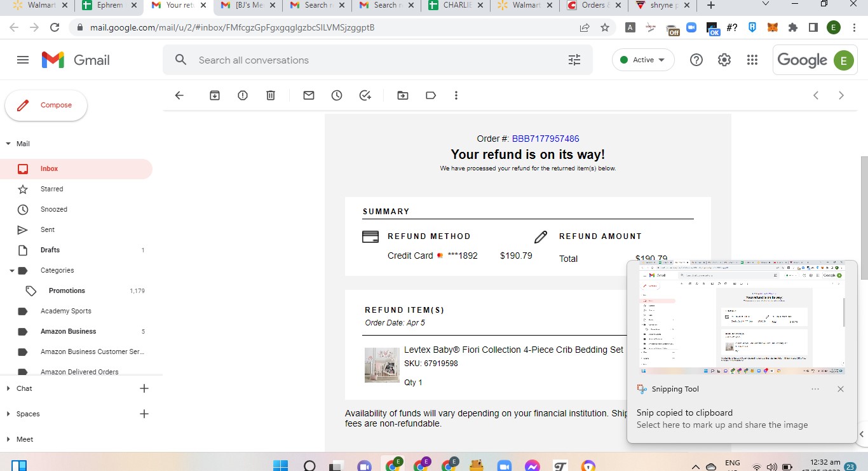Open the Active status dropdown

coord(643,60)
